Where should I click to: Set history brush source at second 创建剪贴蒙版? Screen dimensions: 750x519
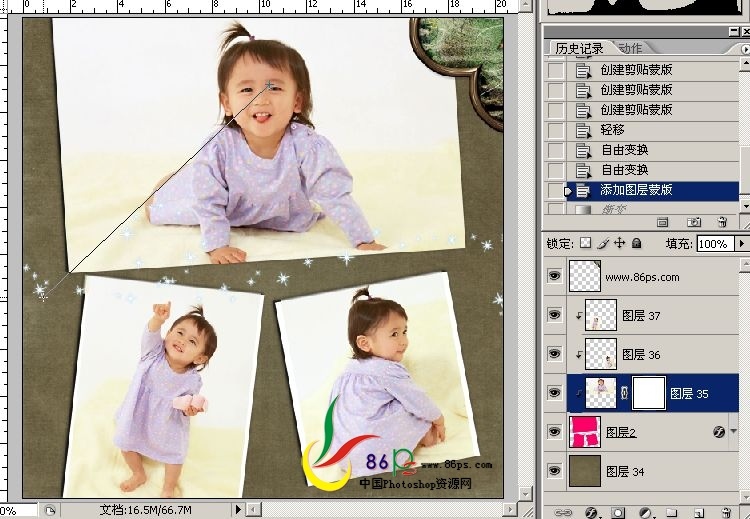coord(556,90)
